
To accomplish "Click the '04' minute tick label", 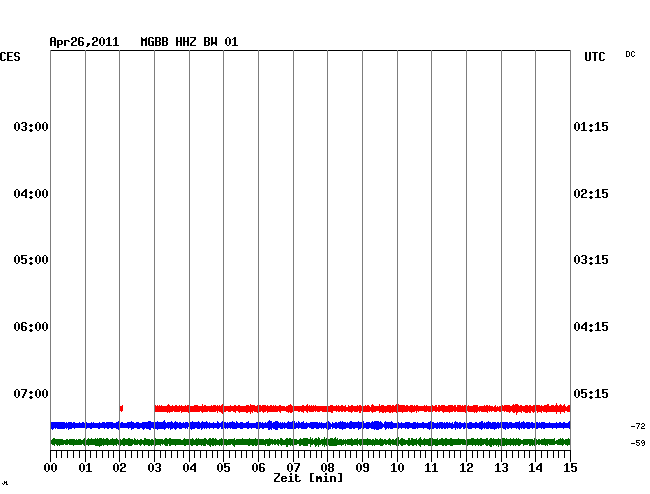I will click(x=189, y=467).
